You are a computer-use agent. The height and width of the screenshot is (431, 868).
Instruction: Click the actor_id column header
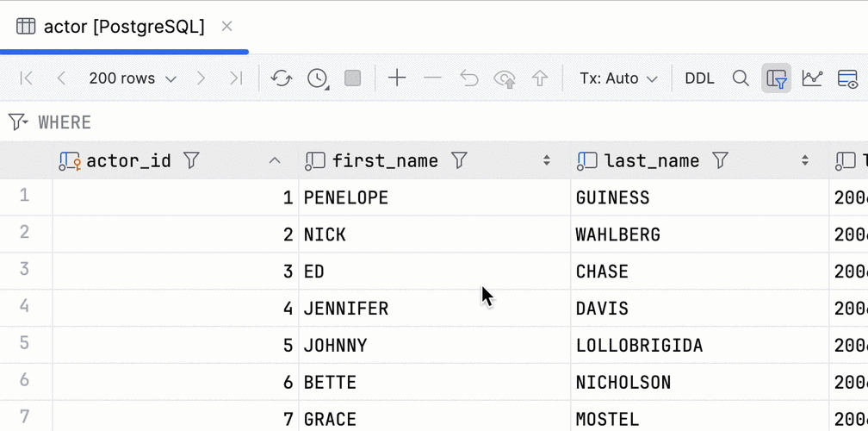(x=176, y=160)
